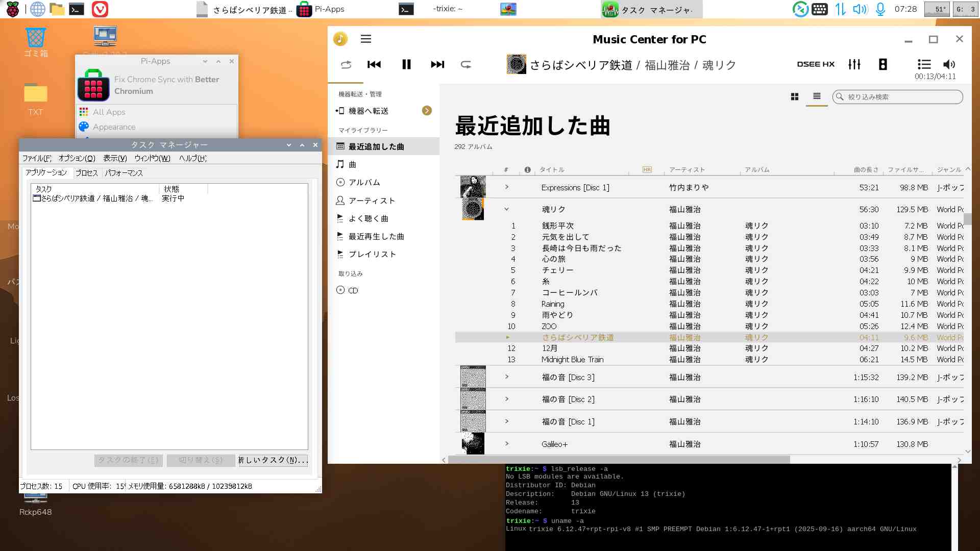Image resolution: width=980 pixels, height=551 pixels.
Task: Toggle repeat playback icon
Action: tap(466, 64)
